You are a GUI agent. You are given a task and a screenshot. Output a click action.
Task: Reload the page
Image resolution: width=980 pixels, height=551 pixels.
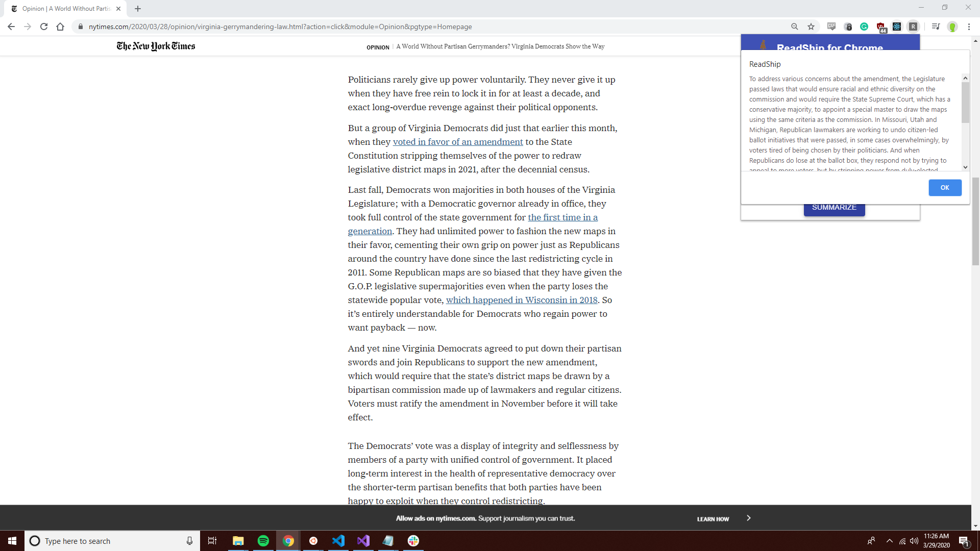click(x=44, y=27)
